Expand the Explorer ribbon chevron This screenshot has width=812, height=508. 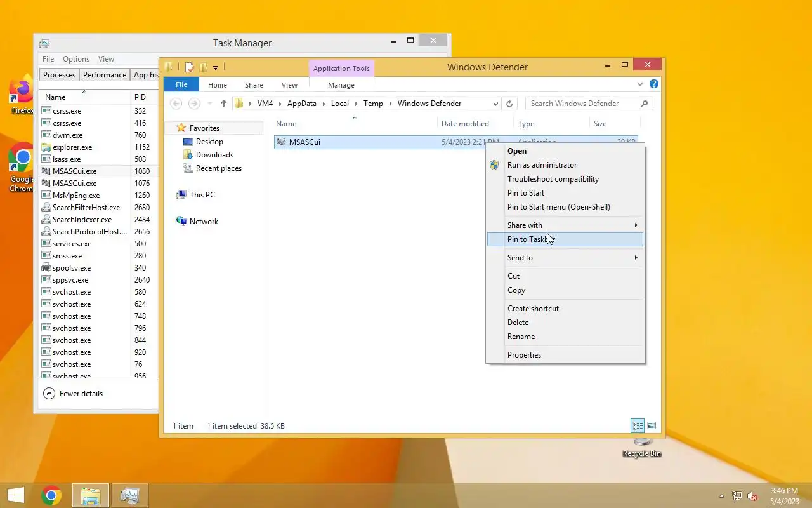[640, 84]
